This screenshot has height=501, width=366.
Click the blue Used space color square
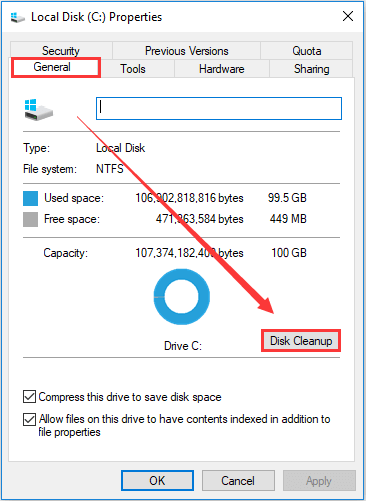click(x=30, y=198)
